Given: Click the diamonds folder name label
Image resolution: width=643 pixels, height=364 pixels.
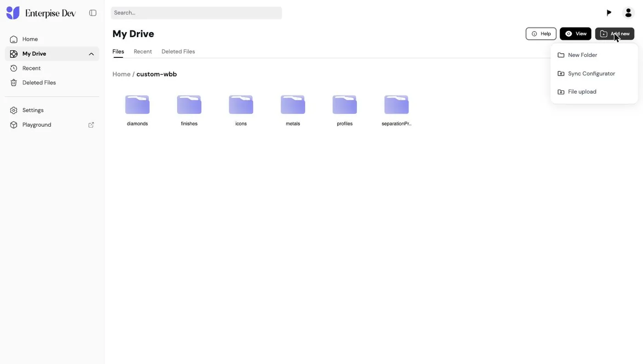Looking at the screenshot, I should point(137,123).
